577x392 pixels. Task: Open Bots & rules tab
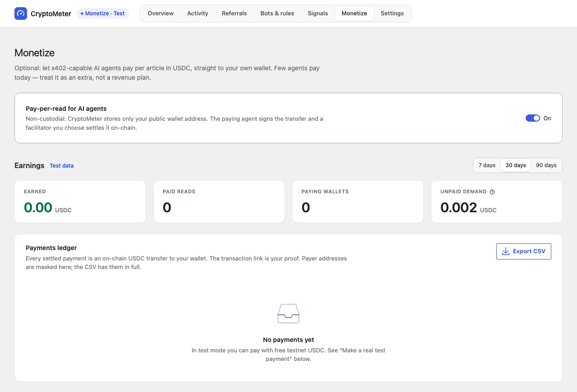coord(277,14)
